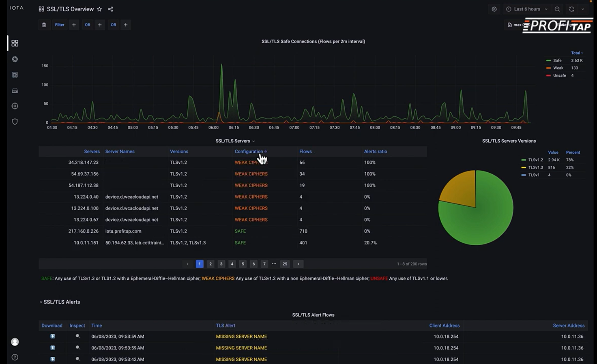Sort by Servers column header
Image resolution: width=597 pixels, height=364 pixels.
pyautogui.click(x=92, y=152)
